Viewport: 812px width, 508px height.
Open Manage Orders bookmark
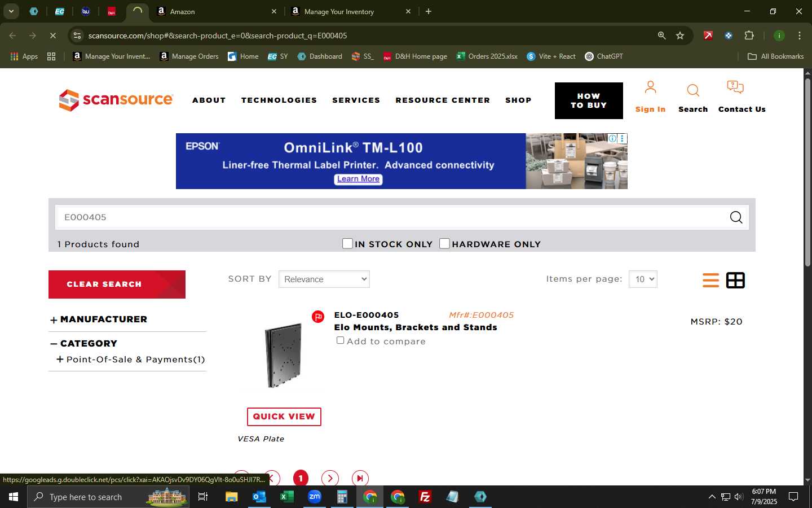[x=189, y=56]
